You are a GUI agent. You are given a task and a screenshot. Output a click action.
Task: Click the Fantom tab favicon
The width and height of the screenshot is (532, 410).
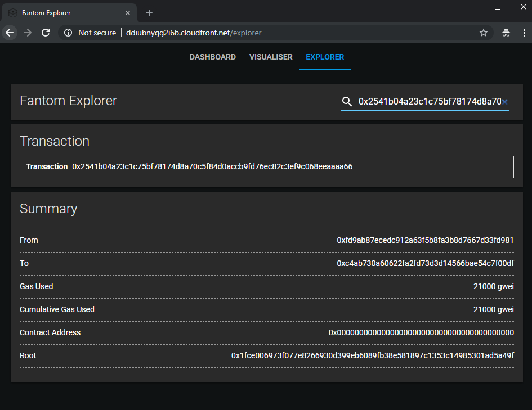tap(13, 13)
